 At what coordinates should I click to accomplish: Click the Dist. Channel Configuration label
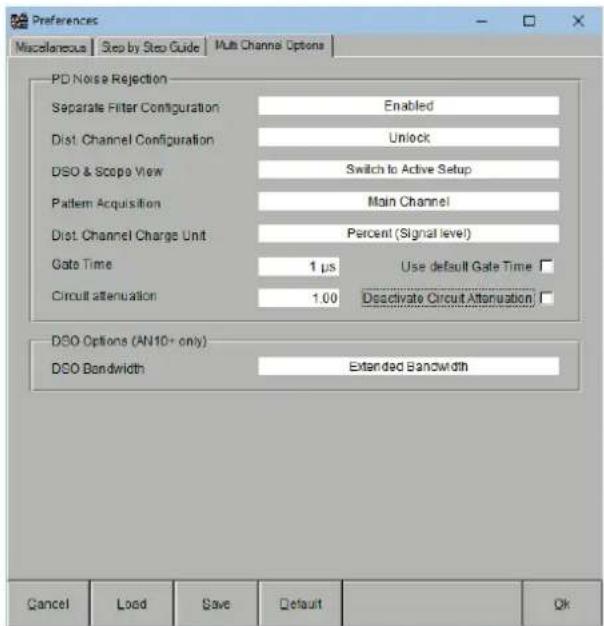click(x=133, y=140)
